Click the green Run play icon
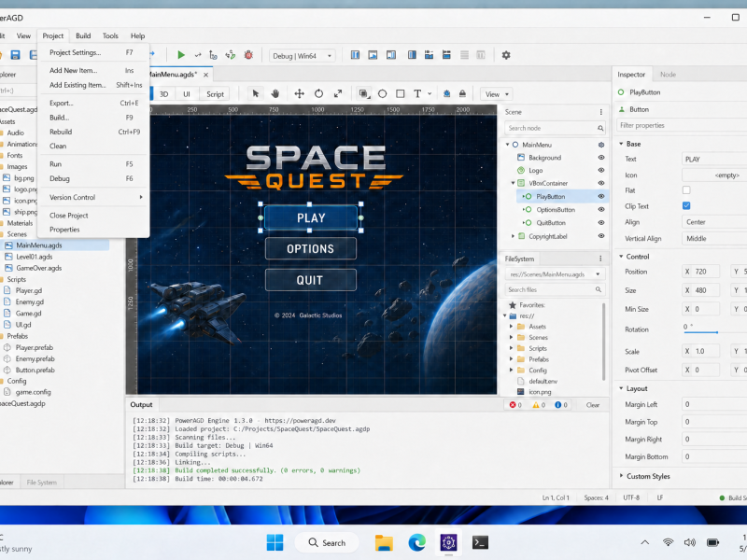 tap(180, 55)
